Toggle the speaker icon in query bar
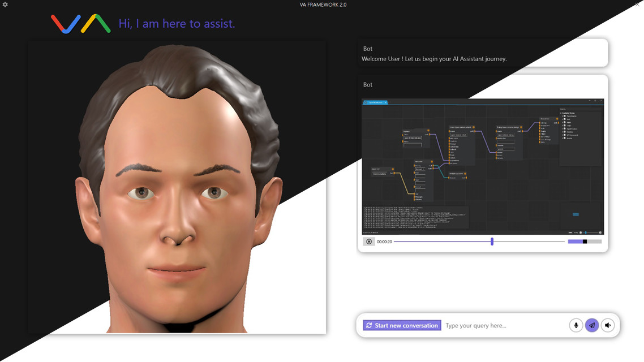Viewport: 644px width, 362px height. [608, 325]
